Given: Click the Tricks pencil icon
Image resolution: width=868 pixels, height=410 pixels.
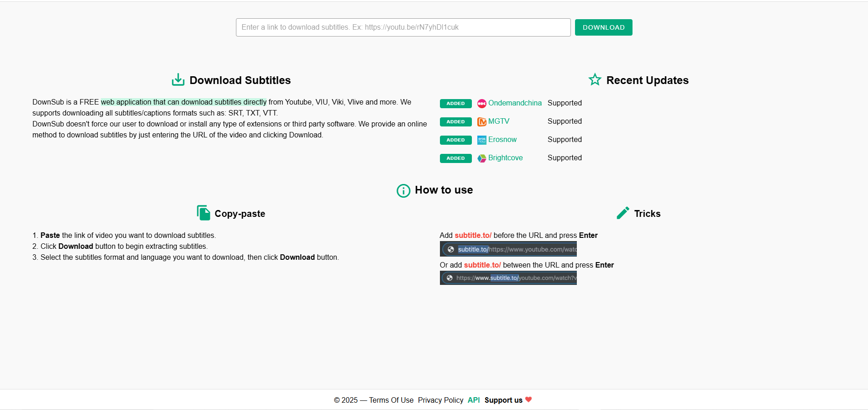Looking at the screenshot, I should point(623,213).
